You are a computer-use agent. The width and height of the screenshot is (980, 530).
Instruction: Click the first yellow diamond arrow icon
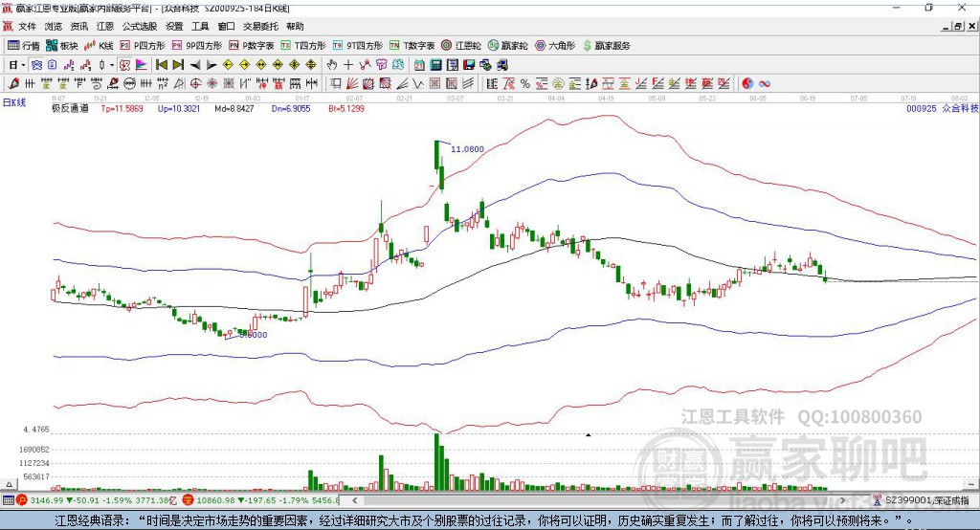228,65
